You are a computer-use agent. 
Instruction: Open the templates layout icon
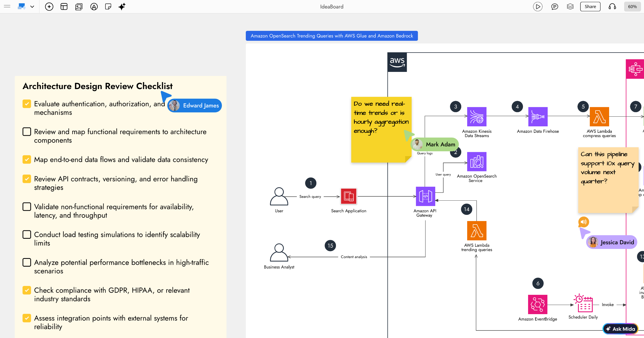64,7
